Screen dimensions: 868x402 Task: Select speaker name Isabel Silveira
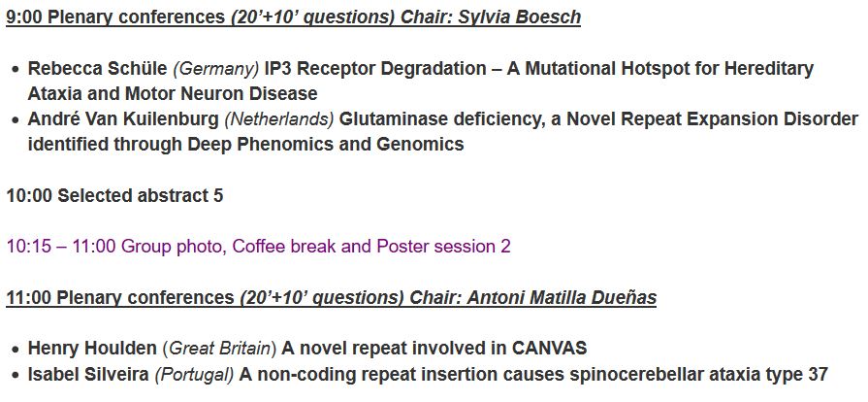(88, 374)
